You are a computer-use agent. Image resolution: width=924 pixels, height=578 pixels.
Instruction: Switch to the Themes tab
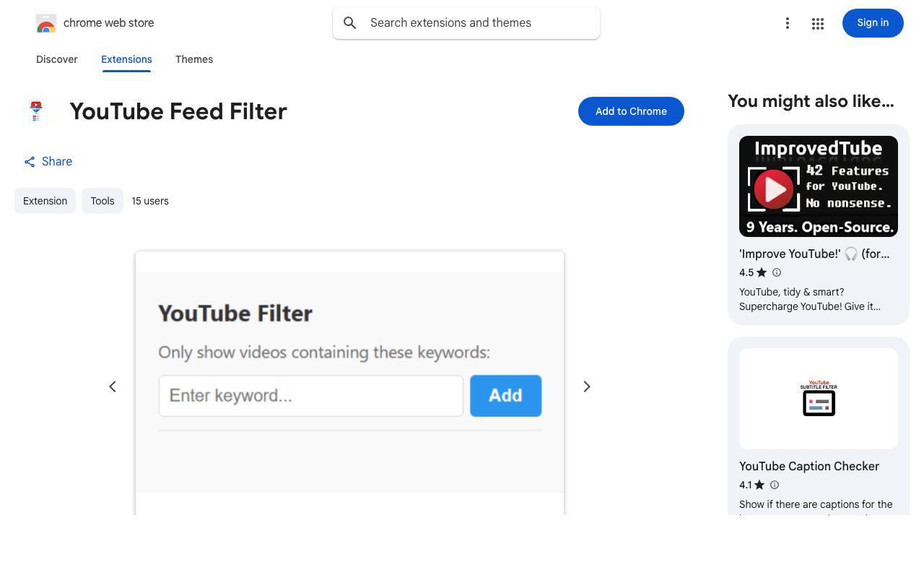194,59
